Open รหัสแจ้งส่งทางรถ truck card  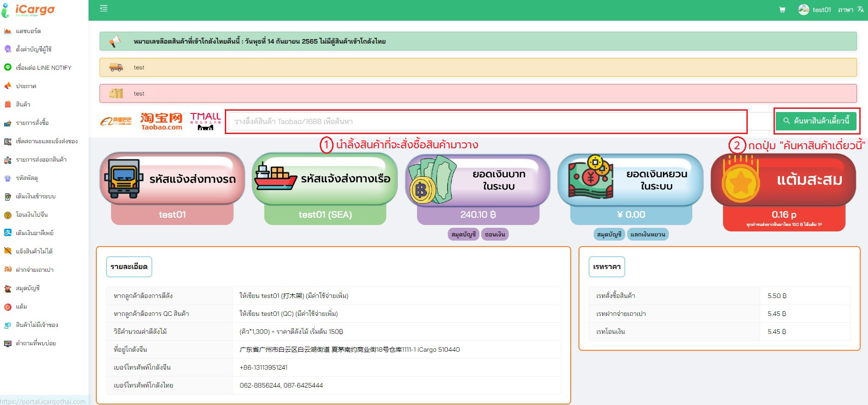172,179
